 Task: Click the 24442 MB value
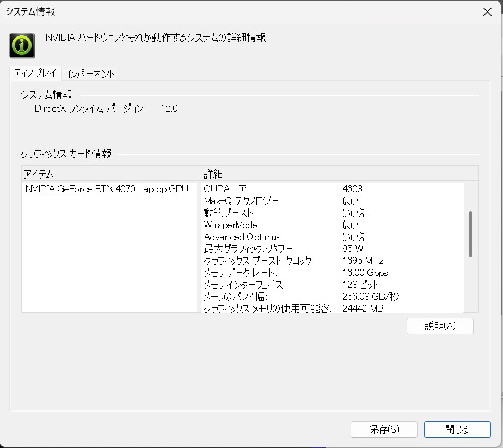363,309
